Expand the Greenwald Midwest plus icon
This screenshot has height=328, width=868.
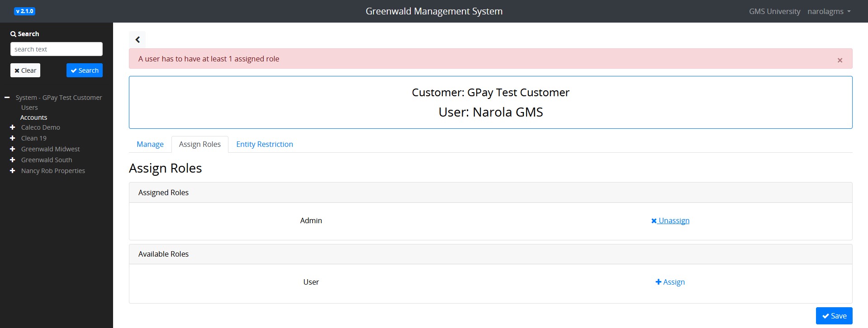point(13,149)
